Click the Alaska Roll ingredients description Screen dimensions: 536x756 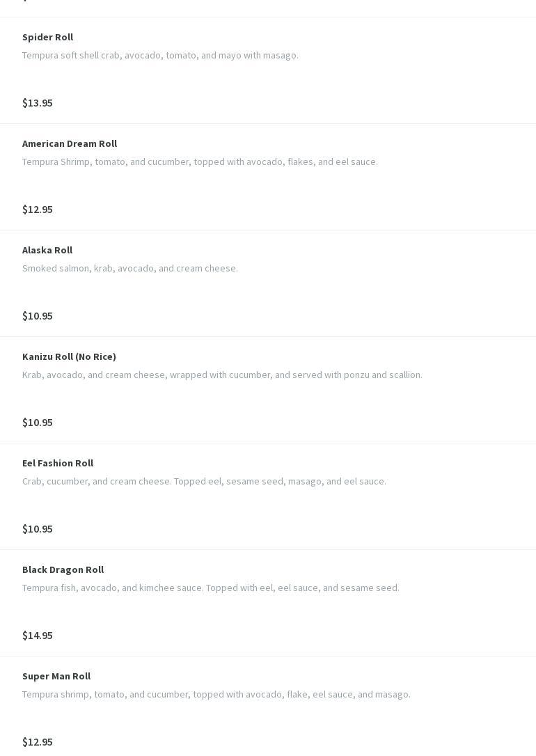click(130, 268)
